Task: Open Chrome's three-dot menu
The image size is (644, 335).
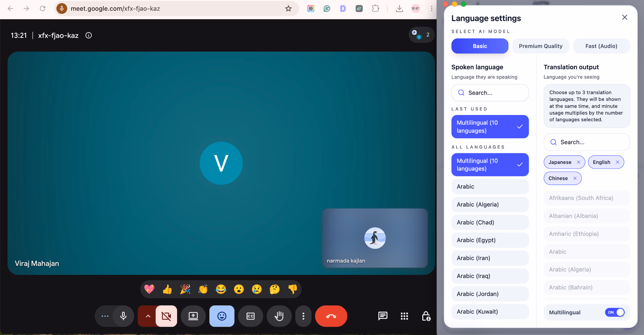Action: [431, 9]
